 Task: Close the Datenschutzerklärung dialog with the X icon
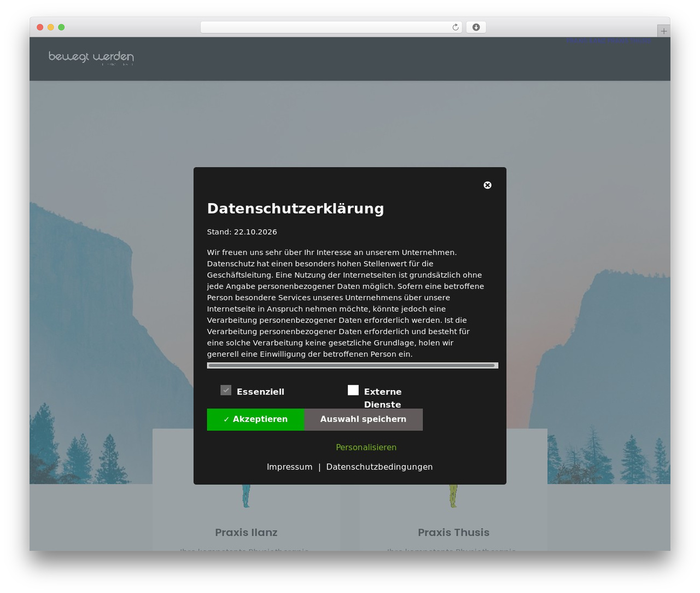pos(487,185)
